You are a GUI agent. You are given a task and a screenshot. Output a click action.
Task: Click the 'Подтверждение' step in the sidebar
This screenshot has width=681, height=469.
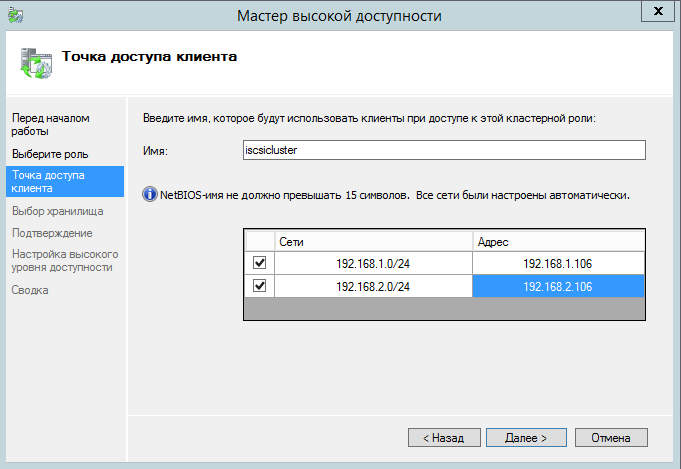point(52,233)
